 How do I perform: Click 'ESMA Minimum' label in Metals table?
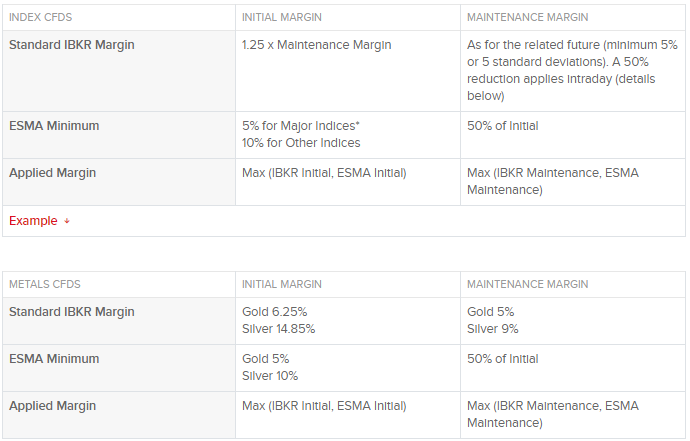(54, 359)
